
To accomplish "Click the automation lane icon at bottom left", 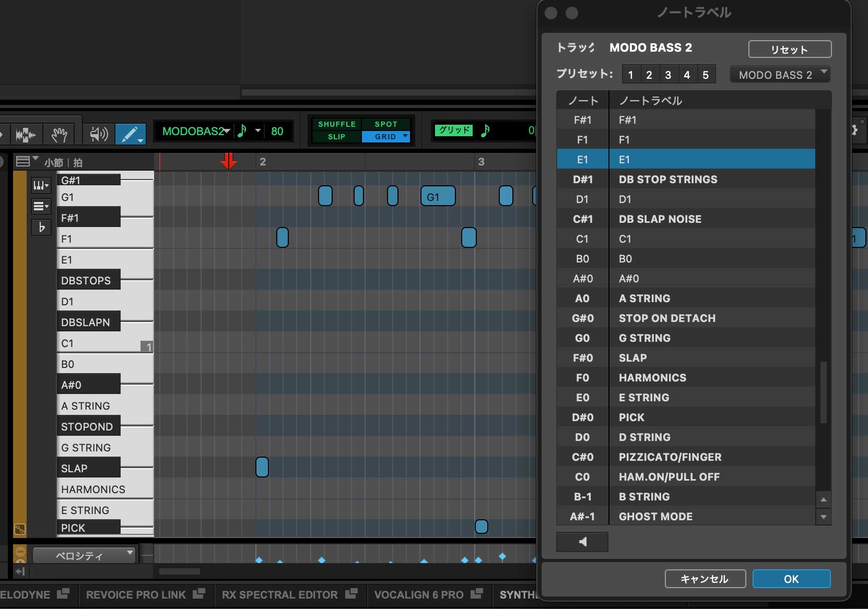I will (x=20, y=529).
